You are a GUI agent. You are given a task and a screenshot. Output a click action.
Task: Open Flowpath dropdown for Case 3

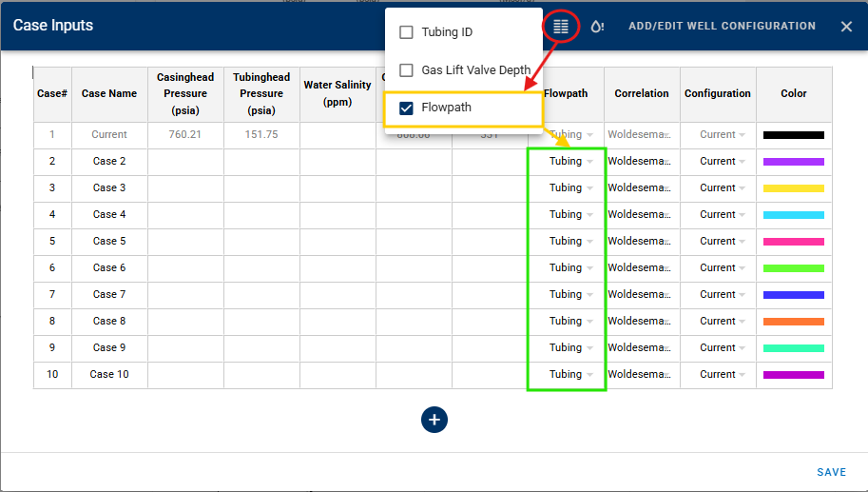pos(570,187)
